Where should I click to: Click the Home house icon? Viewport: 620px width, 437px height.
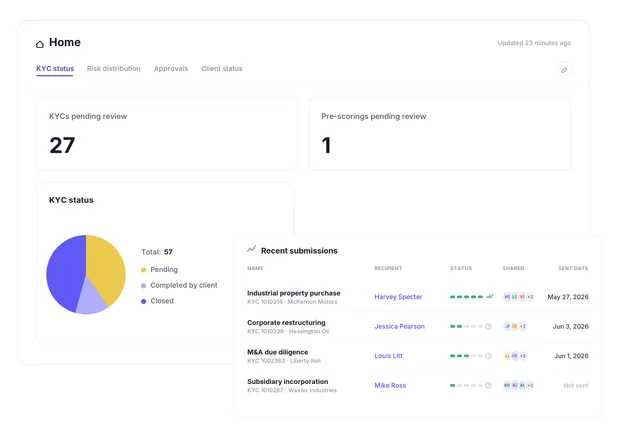(x=40, y=44)
